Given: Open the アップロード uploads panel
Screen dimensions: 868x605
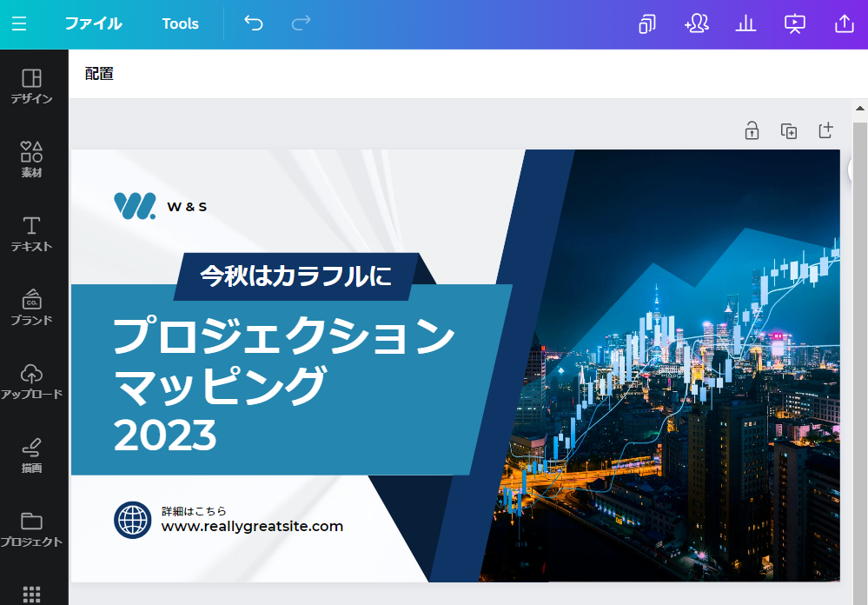Looking at the screenshot, I should tap(31, 382).
